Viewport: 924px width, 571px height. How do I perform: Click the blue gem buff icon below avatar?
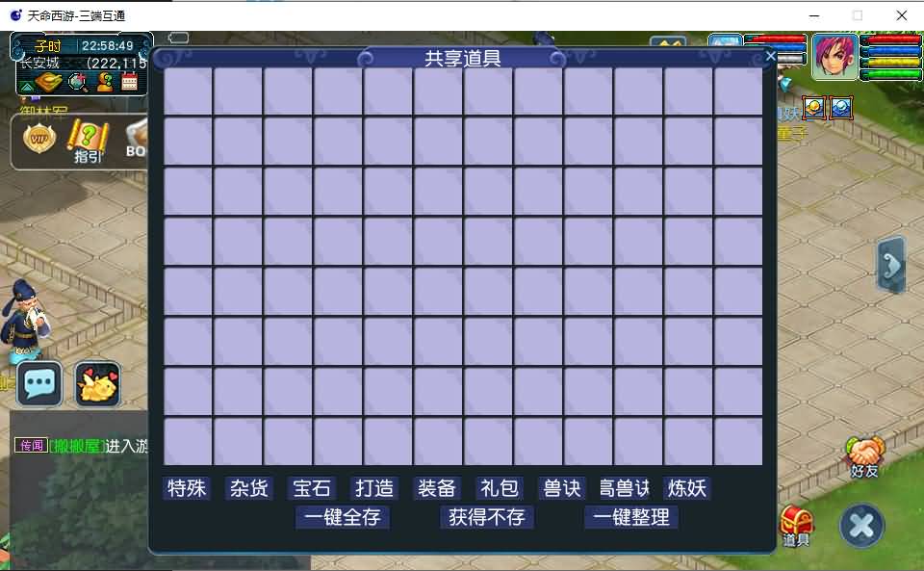pyautogui.click(x=840, y=108)
